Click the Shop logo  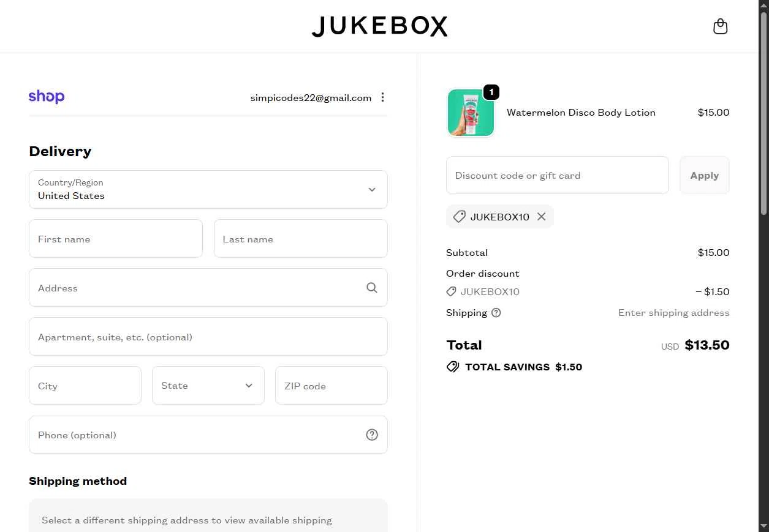tap(47, 97)
